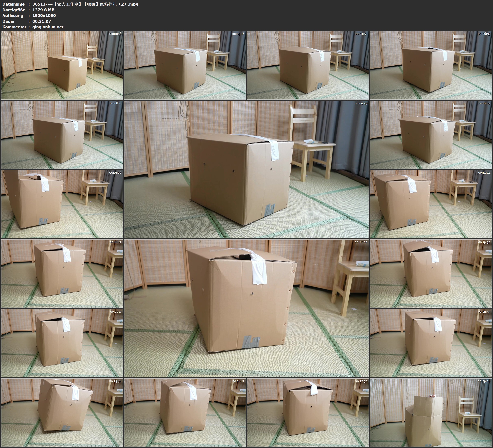Open the large frame at 00:09:49

pyautogui.click(x=246, y=169)
